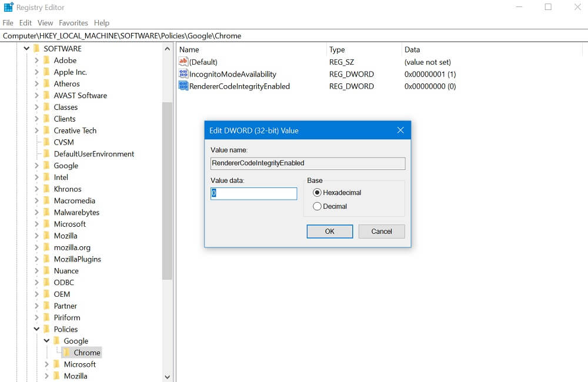Viewport: 588px width, 382px height.
Task: Click the Chrome folder icon in tree
Action: [x=67, y=353]
